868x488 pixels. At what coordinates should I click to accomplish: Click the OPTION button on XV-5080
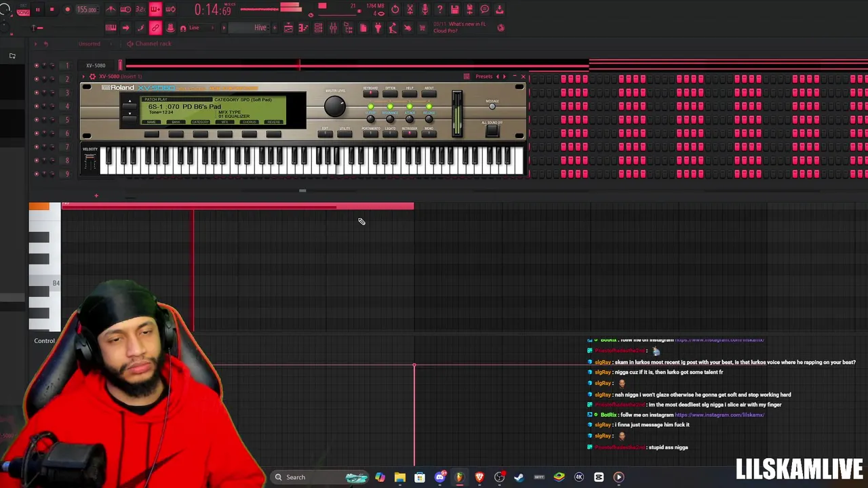390,94
